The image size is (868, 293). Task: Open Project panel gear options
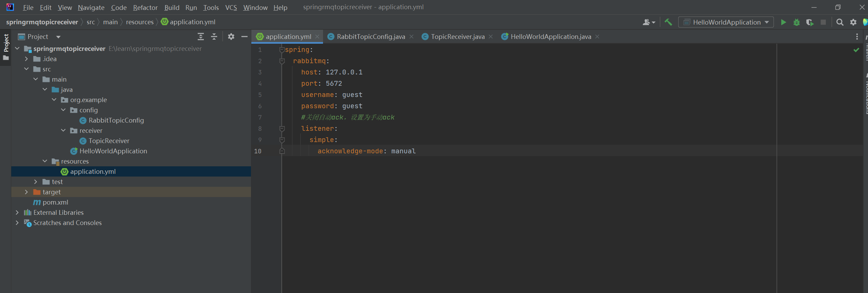(x=231, y=37)
